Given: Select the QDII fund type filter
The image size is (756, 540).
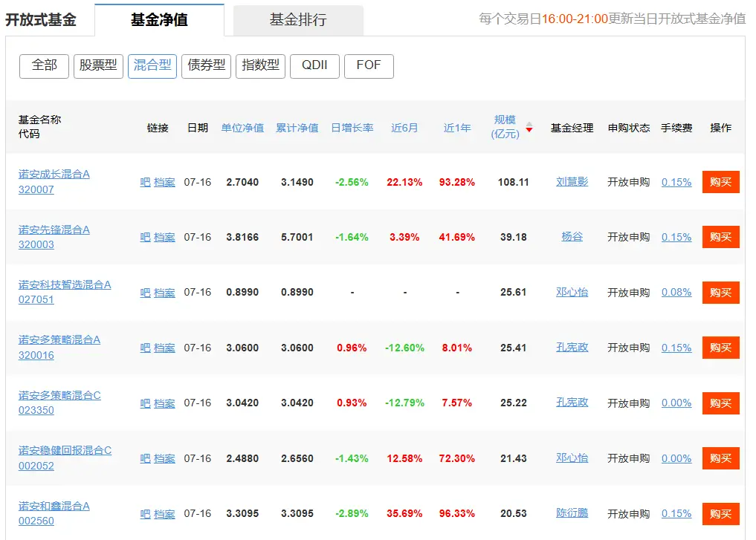Looking at the screenshot, I should 314,65.
